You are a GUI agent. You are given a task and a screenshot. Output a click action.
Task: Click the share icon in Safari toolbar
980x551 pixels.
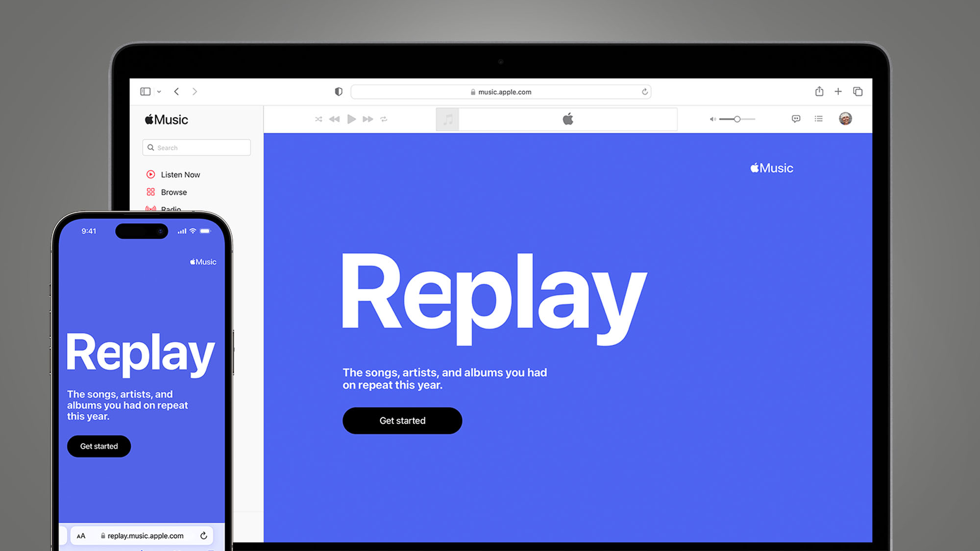(x=819, y=91)
